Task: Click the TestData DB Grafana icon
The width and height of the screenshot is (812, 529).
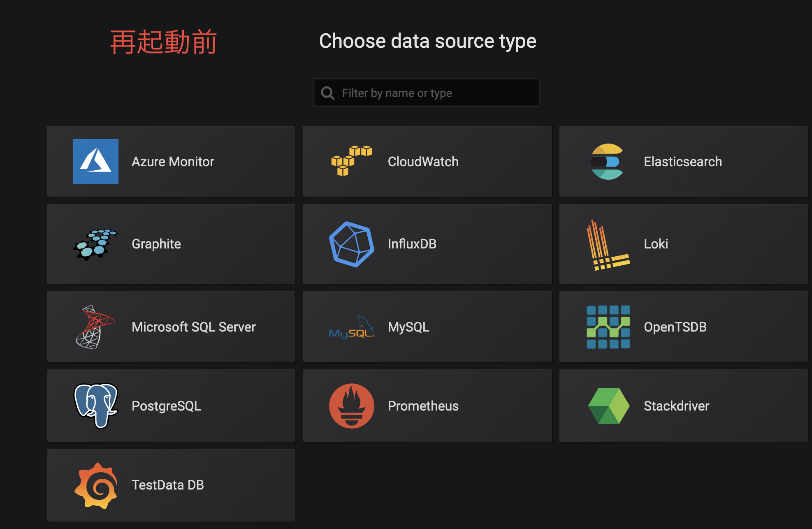Action: click(96, 485)
